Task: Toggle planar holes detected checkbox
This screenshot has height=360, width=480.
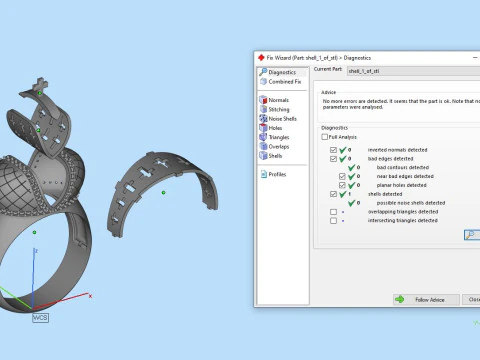Action: coord(342,185)
